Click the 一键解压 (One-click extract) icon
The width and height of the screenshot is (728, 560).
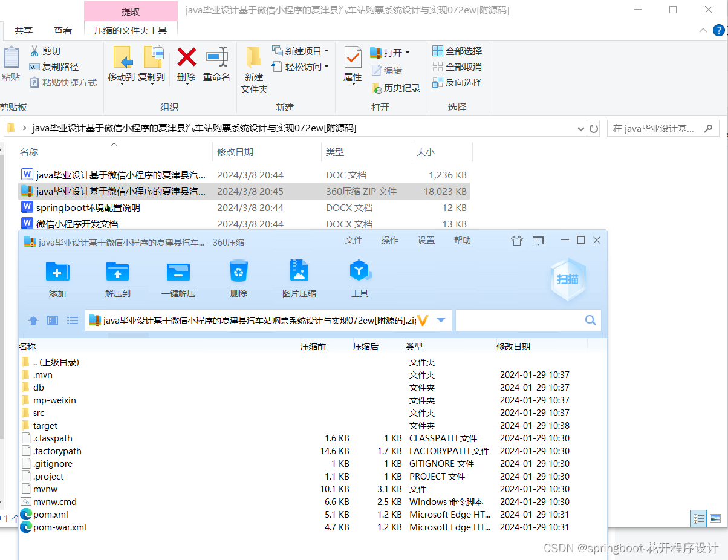(178, 272)
